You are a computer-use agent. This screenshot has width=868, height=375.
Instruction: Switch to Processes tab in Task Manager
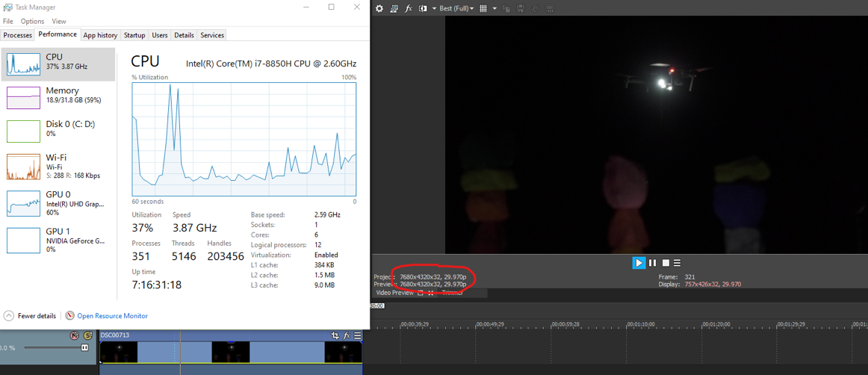(x=18, y=35)
